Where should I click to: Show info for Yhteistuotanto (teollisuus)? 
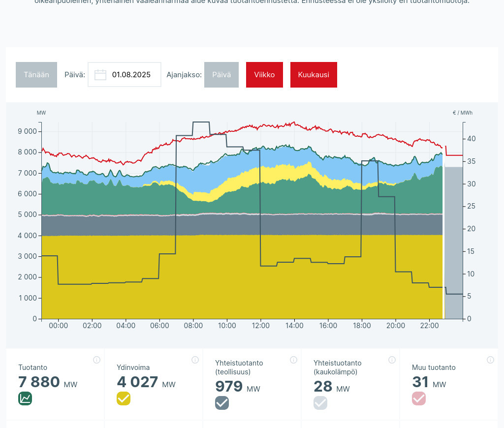click(x=293, y=360)
